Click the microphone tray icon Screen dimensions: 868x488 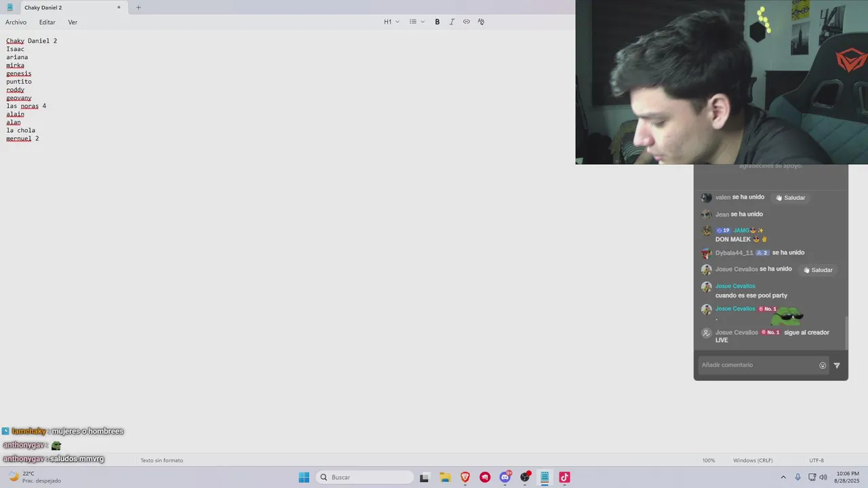[x=797, y=477]
